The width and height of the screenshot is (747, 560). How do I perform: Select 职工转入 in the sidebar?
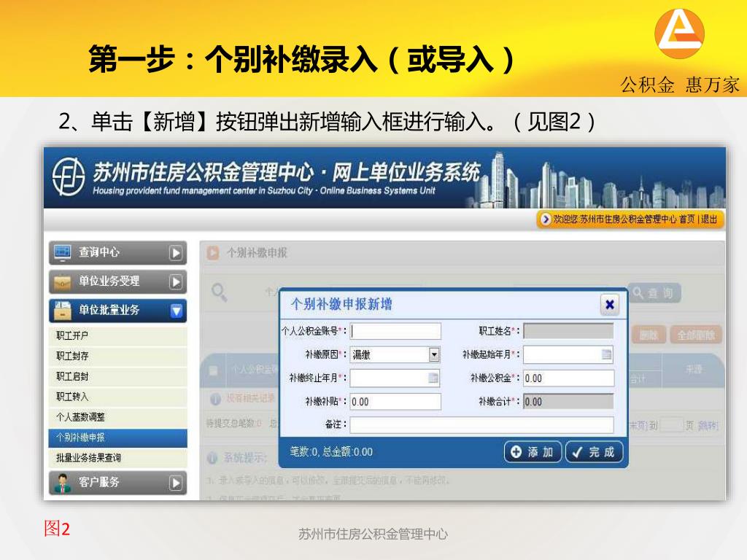click(117, 397)
